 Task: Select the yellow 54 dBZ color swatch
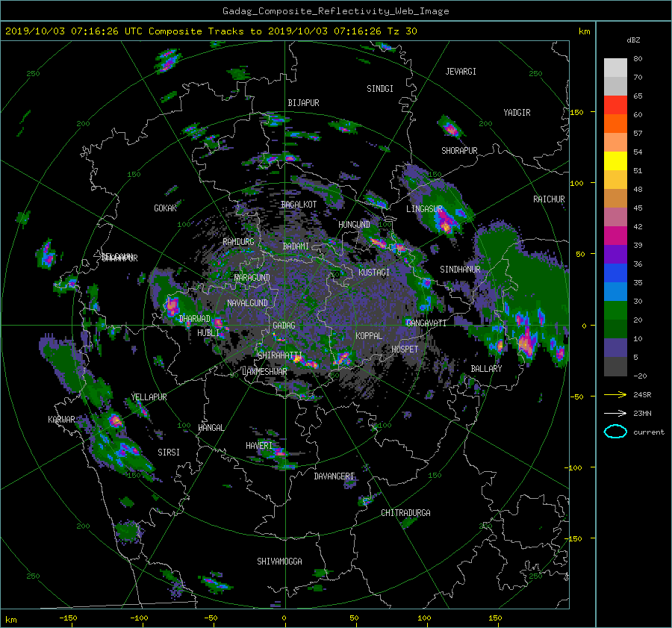[615, 161]
